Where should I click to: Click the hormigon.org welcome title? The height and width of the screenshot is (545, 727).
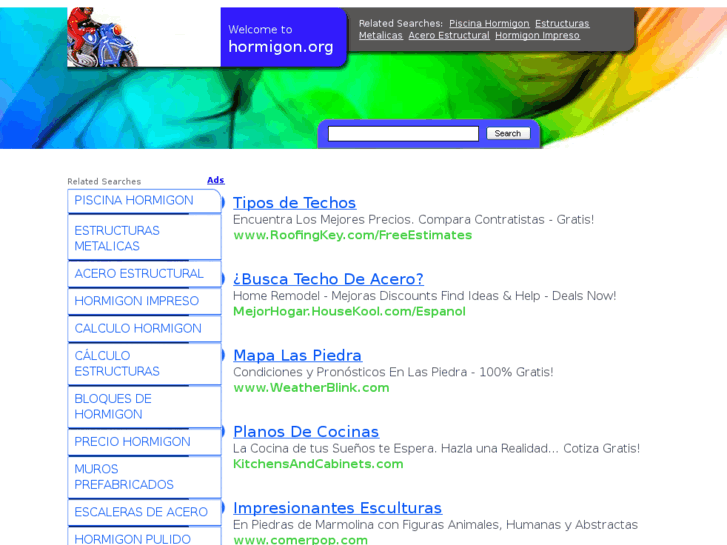[x=281, y=47]
